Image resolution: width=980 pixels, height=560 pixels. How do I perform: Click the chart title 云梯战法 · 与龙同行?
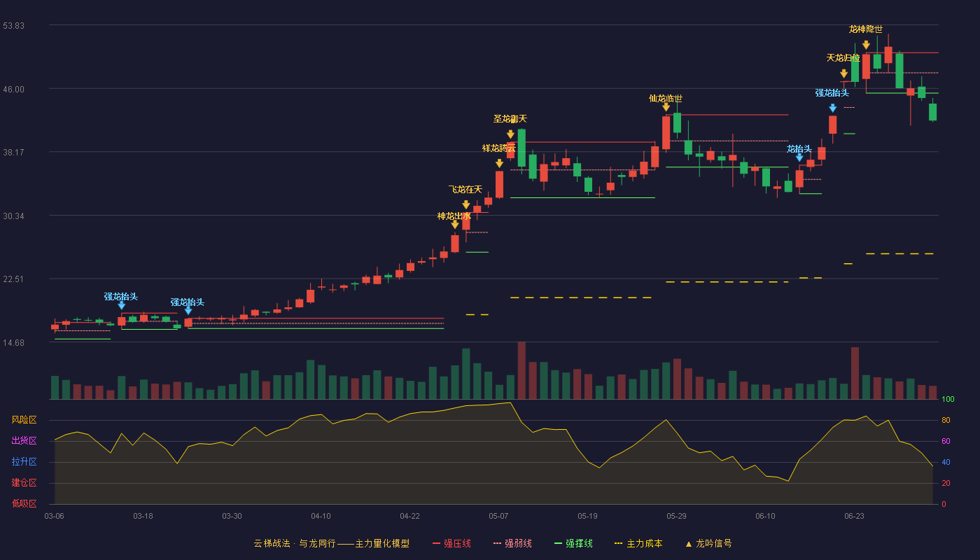(295, 543)
